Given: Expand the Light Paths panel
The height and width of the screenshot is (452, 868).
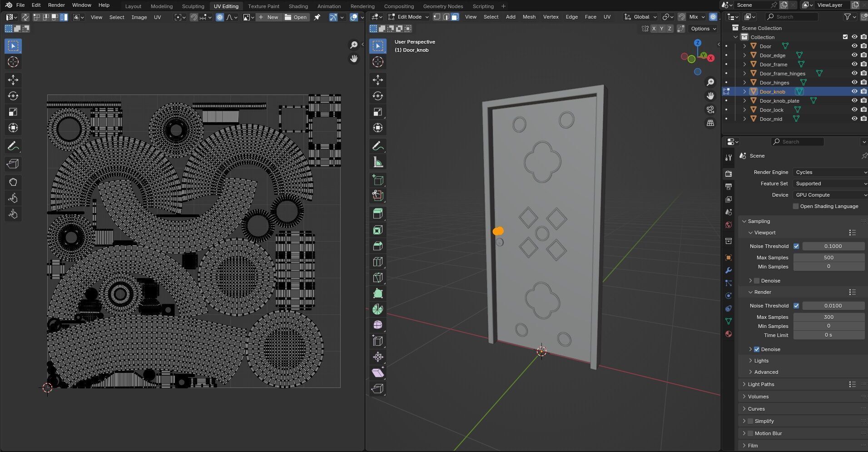Looking at the screenshot, I should pos(761,384).
